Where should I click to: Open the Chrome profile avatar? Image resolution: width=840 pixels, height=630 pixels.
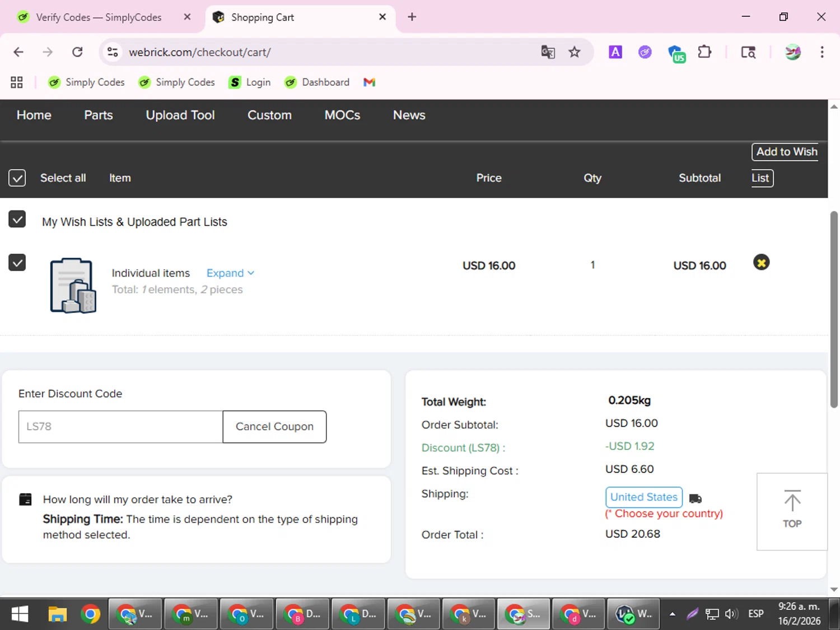(792, 52)
